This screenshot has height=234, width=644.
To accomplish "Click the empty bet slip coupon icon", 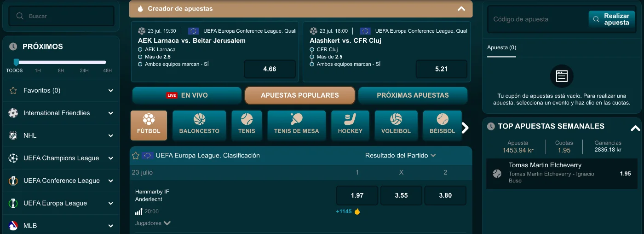I will (562, 76).
